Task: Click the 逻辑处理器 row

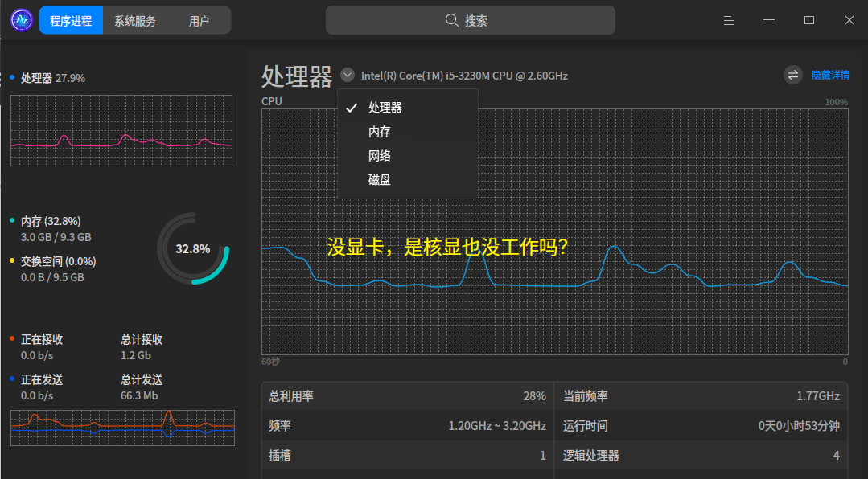Action: click(x=701, y=456)
